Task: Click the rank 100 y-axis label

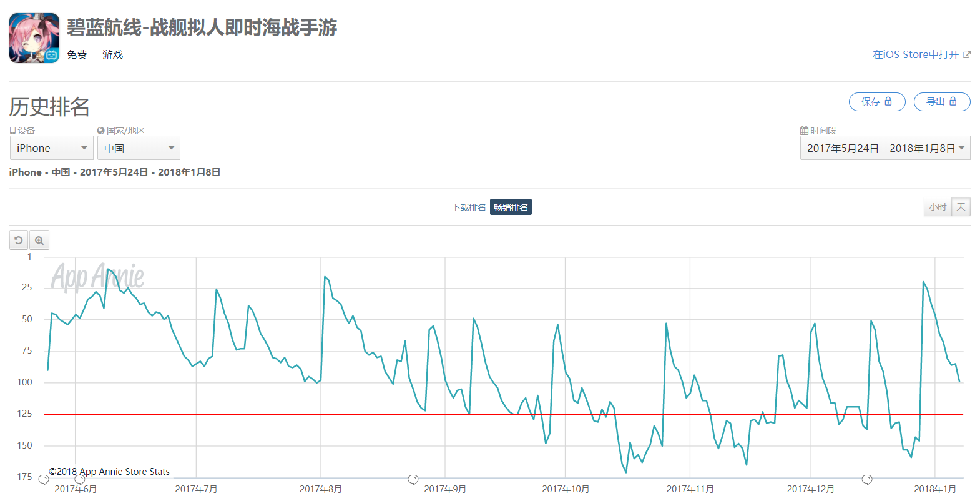Action: pyautogui.click(x=24, y=382)
